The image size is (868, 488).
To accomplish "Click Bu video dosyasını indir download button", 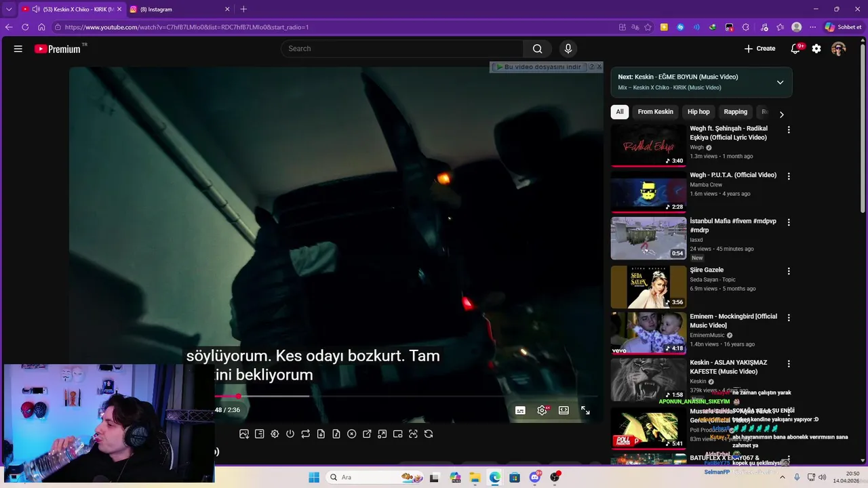I will (538, 67).
